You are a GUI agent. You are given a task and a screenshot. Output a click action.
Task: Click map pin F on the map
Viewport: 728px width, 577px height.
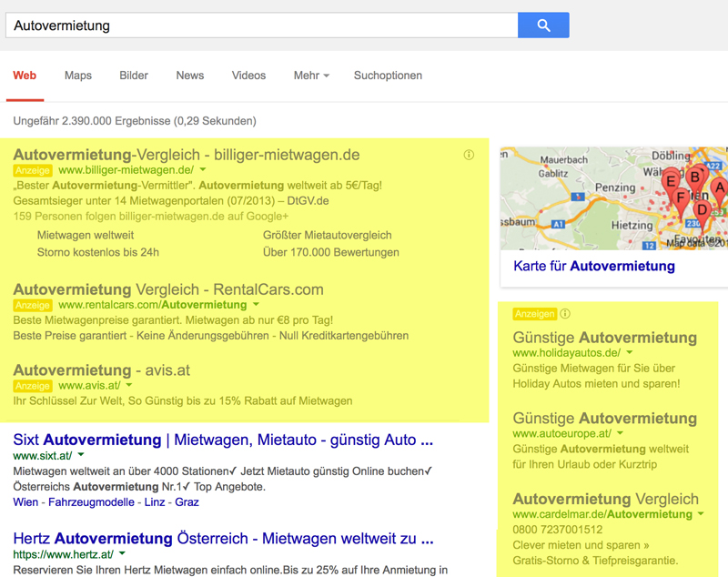click(x=681, y=200)
